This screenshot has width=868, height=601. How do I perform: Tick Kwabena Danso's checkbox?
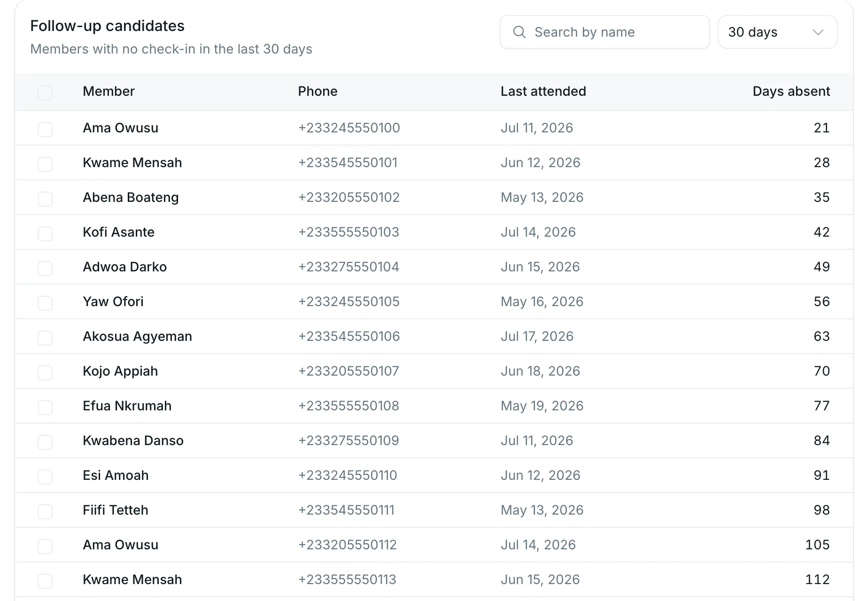pyautogui.click(x=45, y=442)
